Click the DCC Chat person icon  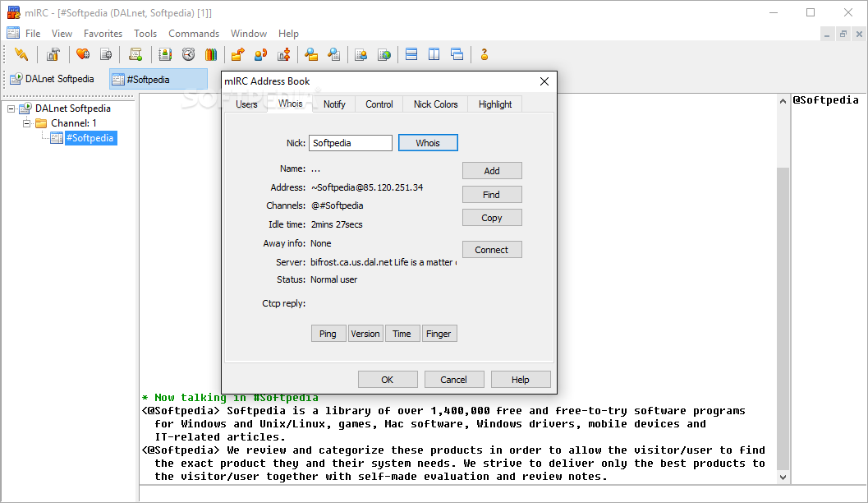261,54
